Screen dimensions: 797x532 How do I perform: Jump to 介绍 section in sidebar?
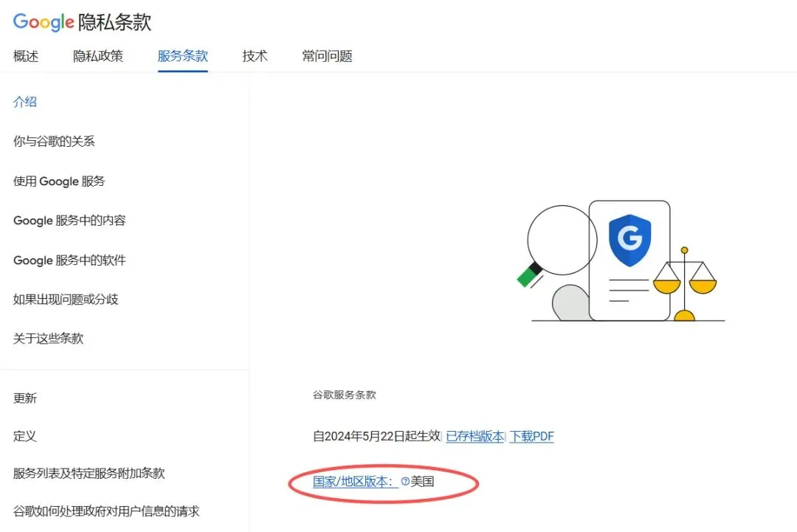25,102
